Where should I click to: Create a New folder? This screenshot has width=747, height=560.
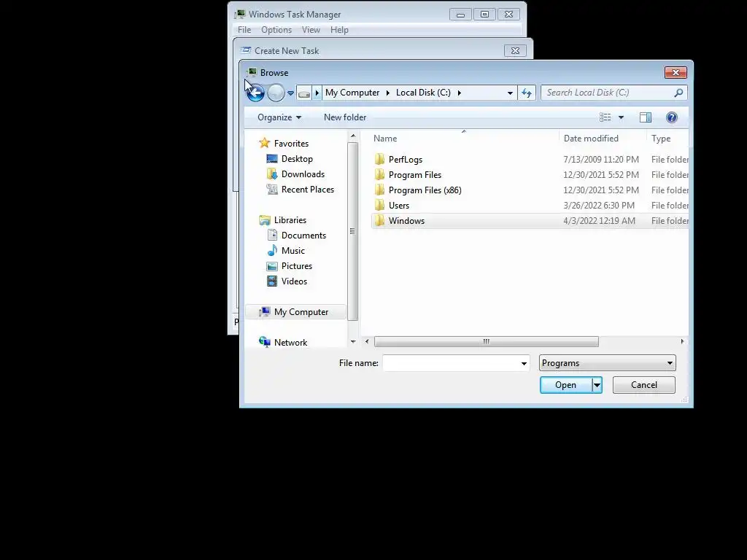pyautogui.click(x=345, y=117)
